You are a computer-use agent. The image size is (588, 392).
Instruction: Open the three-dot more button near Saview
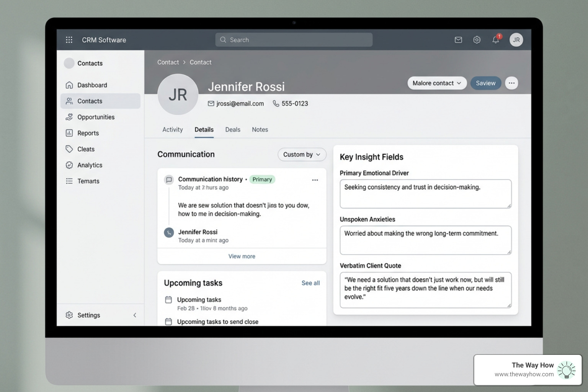tap(511, 83)
